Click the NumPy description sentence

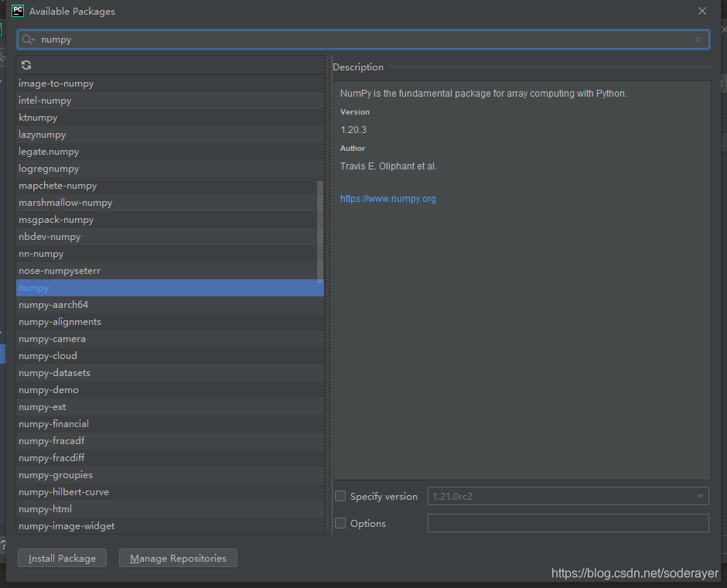[483, 93]
